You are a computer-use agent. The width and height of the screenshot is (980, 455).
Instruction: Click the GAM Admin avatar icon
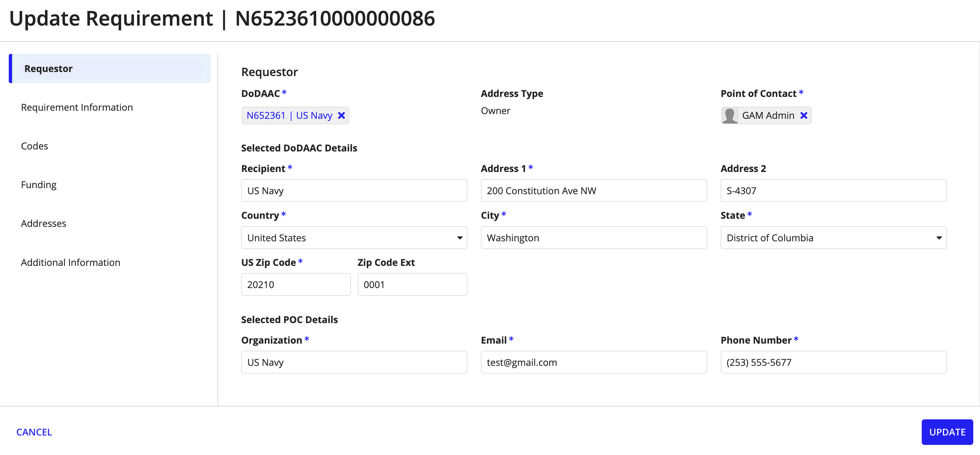730,115
